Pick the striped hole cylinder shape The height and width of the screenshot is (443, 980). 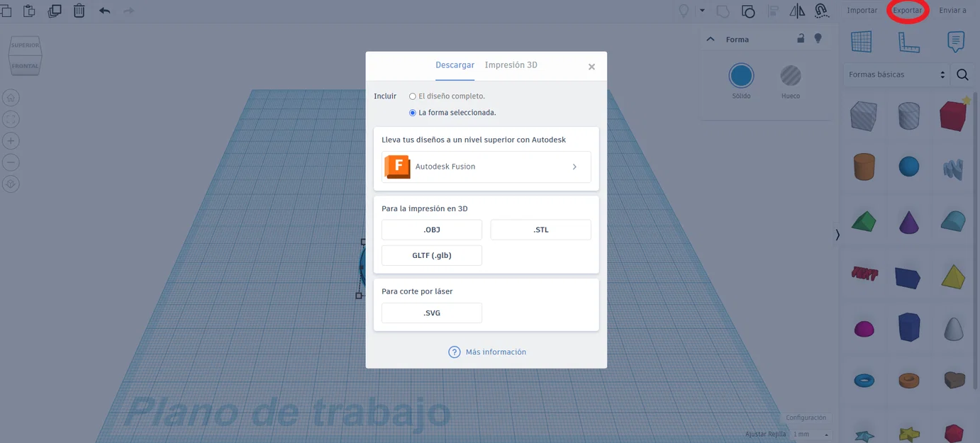(x=908, y=116)
